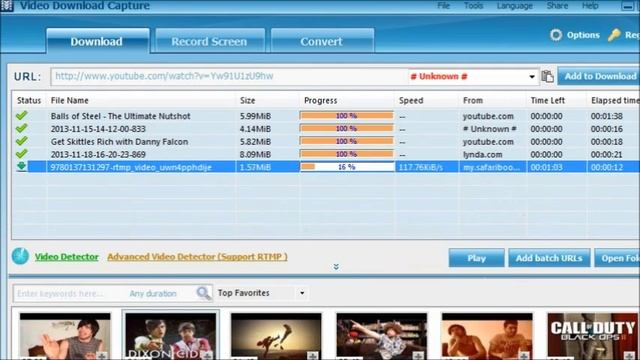Screen dimensions: 640x360
Task: Sort by the From column header
Action: tap(473, 100)
